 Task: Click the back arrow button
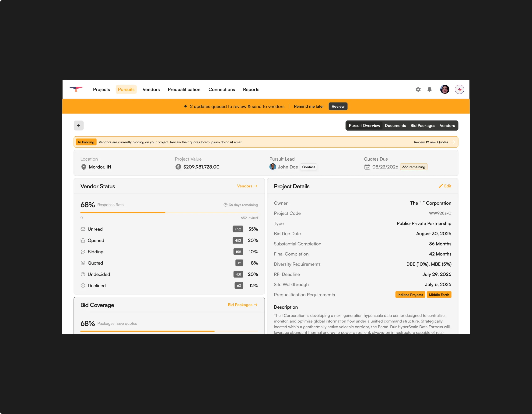click(x=79, y=126)
